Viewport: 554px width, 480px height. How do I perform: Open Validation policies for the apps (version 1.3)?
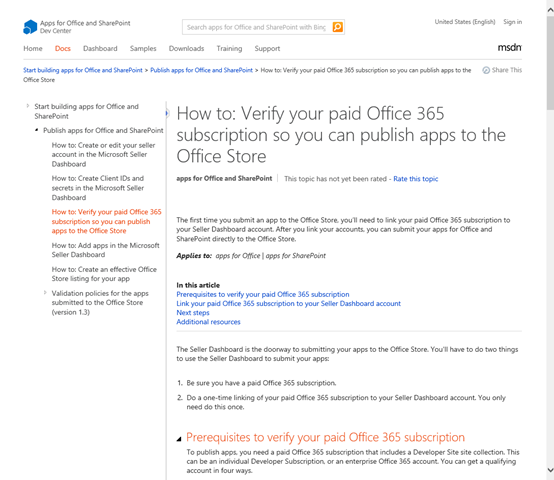pyautogui.click(x=100, y=303)
